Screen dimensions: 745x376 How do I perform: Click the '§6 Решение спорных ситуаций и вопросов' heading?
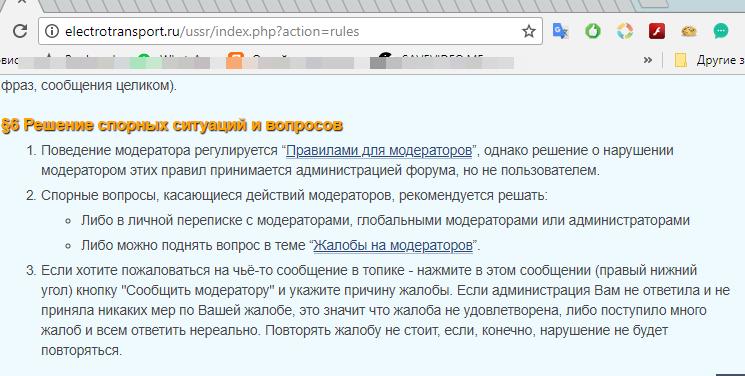tap(172, 125)
